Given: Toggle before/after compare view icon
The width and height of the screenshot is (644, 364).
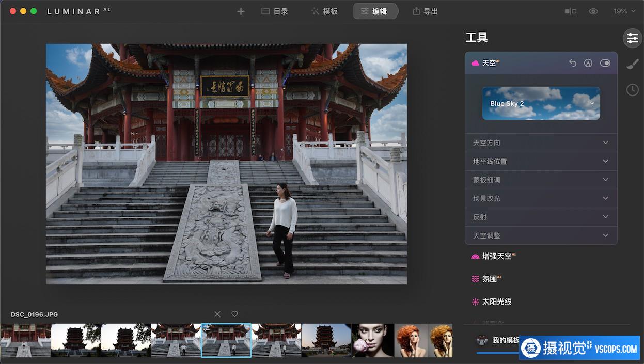Looking at the screenshot, I should click(x=571, y=11).
